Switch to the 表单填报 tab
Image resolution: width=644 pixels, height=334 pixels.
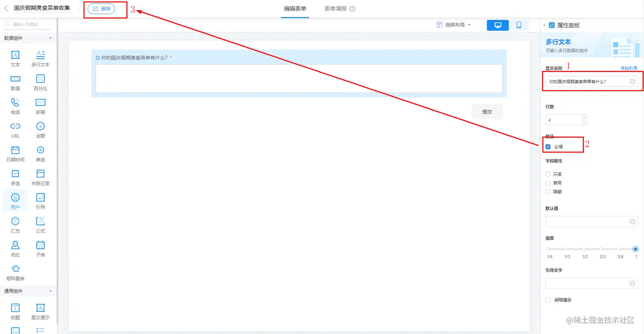336,9
